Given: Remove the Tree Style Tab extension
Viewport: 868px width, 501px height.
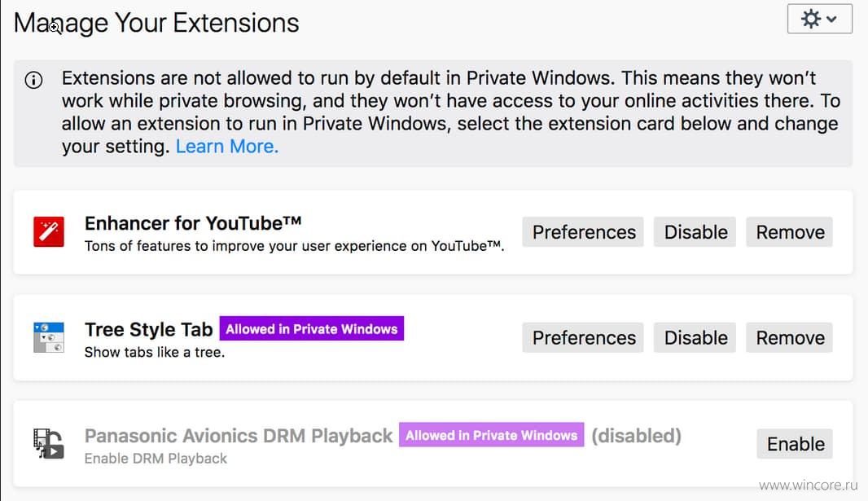Looking at the screenshot, I should coord(790,338).
